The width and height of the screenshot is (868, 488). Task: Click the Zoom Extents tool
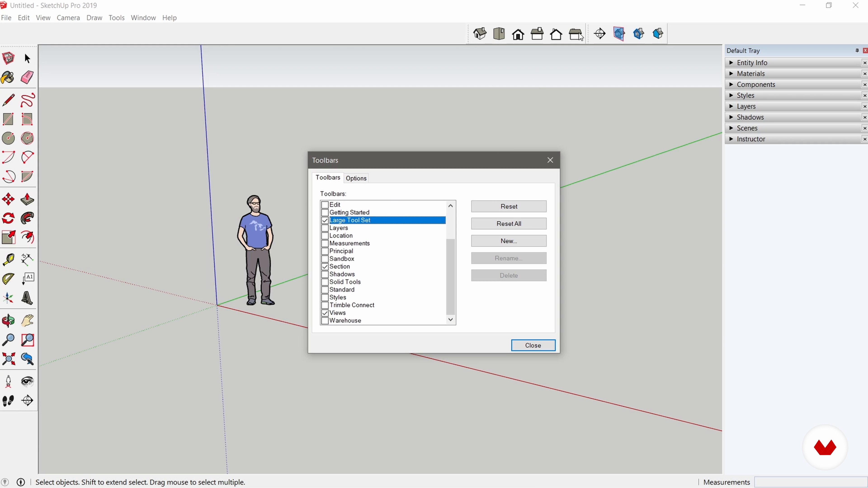click(8, 359)
